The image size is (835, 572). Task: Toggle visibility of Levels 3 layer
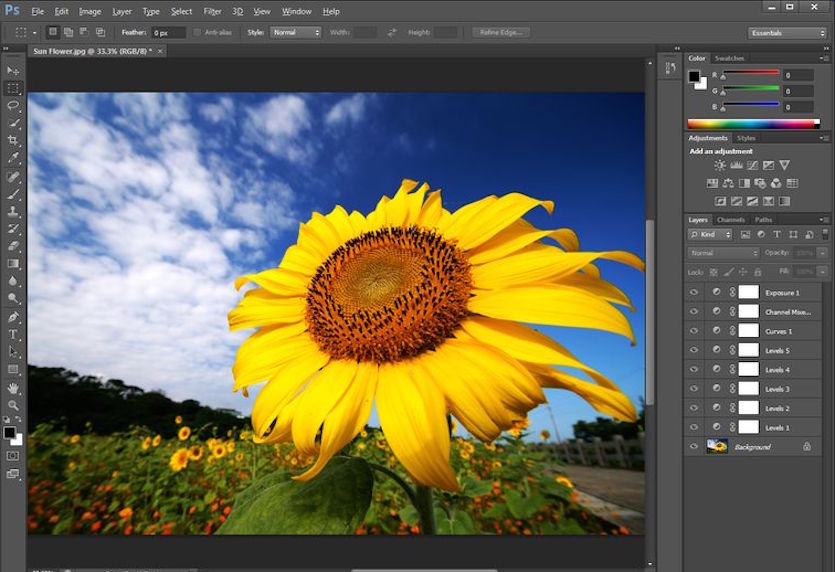[x=693, y=389]
